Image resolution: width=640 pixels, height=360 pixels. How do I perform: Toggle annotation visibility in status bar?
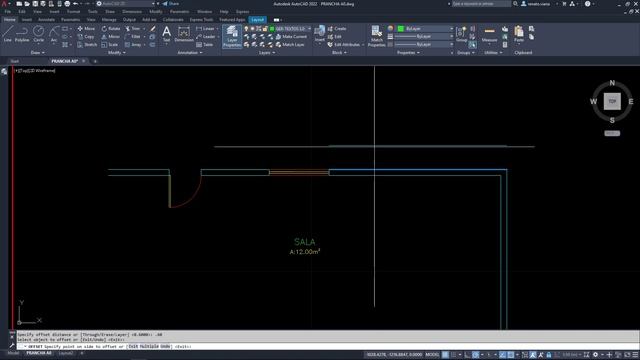point(533,355)
